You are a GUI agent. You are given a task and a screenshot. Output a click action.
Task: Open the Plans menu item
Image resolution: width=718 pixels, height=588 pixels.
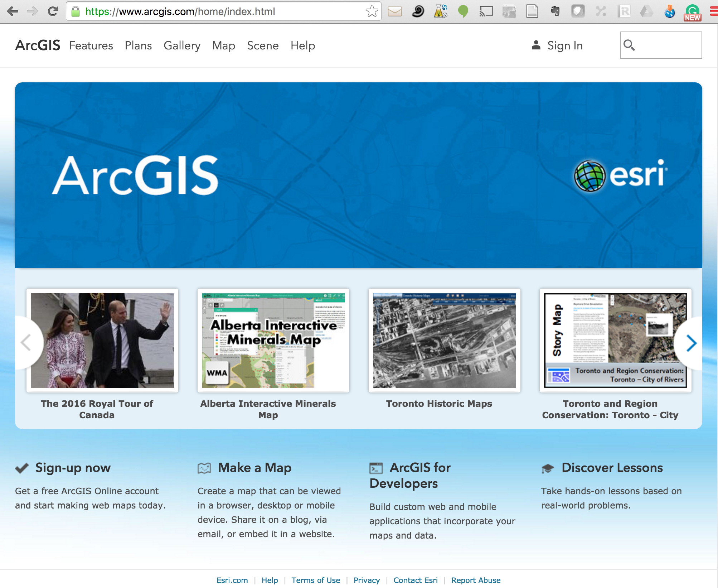[x=138, y=45]
